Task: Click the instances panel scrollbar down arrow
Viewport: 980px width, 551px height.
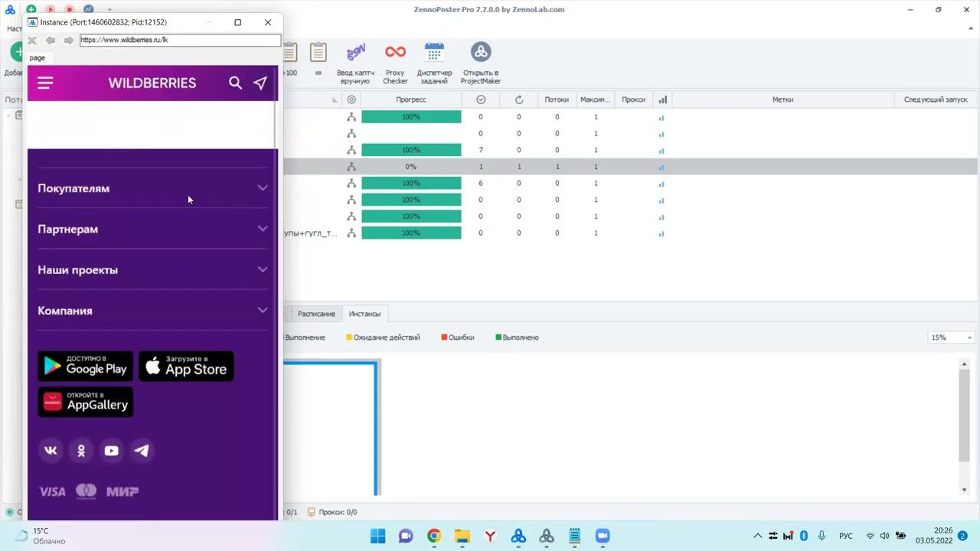Action: pos(964,490)
